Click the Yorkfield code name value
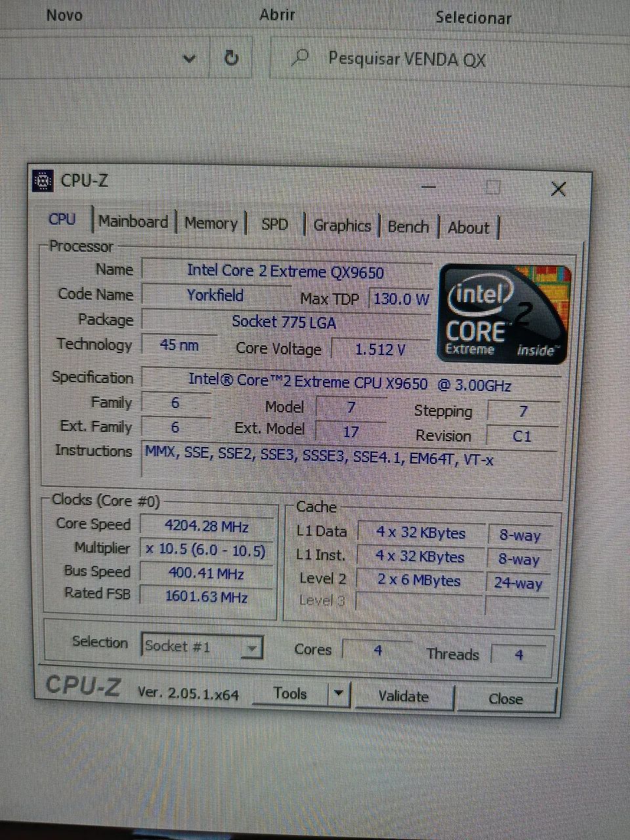 [215, 295]
